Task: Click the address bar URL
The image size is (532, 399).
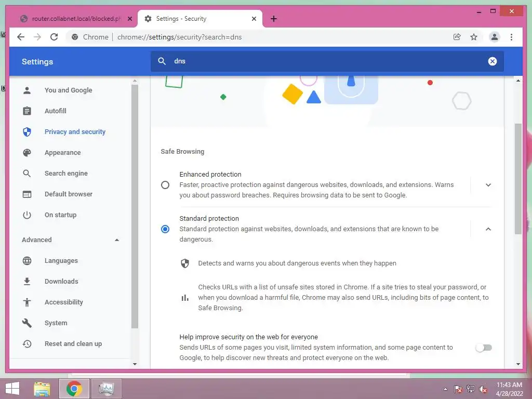Action: click(x=179, y=37)
